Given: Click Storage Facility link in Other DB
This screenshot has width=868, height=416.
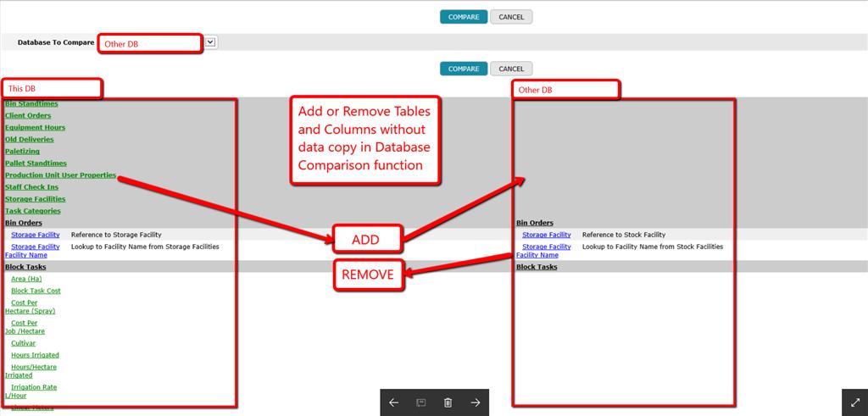Looking at the screenshot, I should (546, 235).
